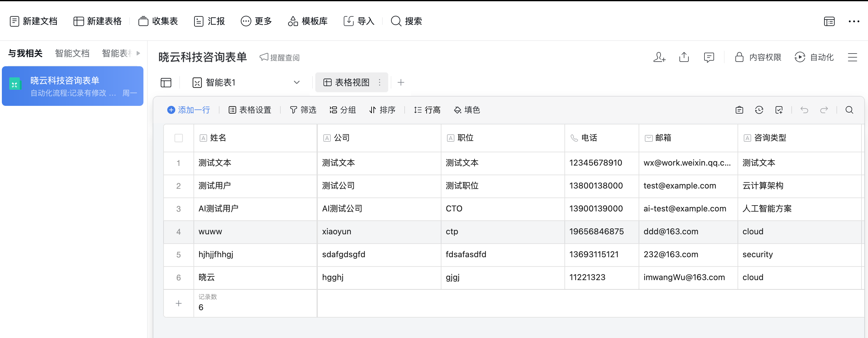Toggle the sheet sidebar panel icon
868x338 pixels.
tap(166, 83)
